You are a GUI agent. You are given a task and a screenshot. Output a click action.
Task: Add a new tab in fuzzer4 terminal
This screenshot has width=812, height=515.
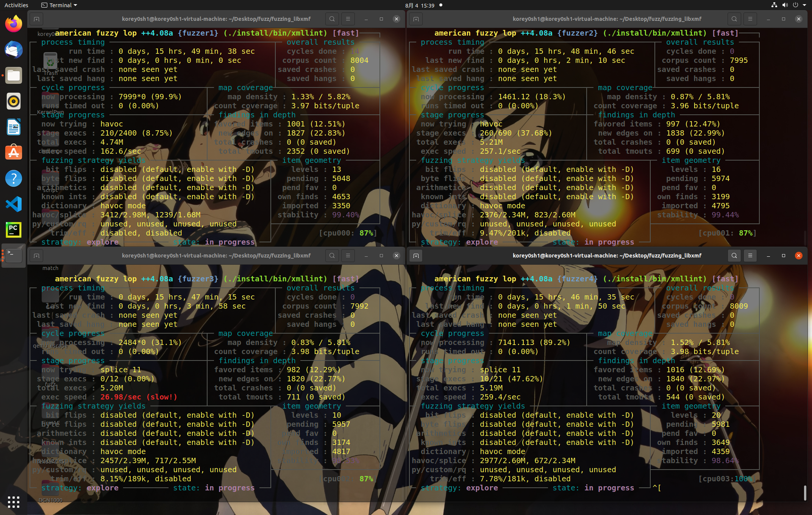pos(416,256)
